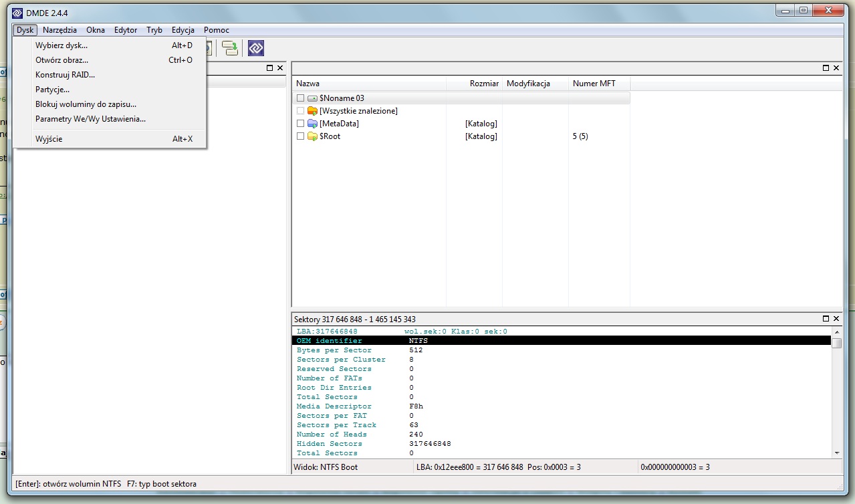Screen dimensions: 855x504
Task: Open the Narzędzia menu
Action: coord(59,30)
